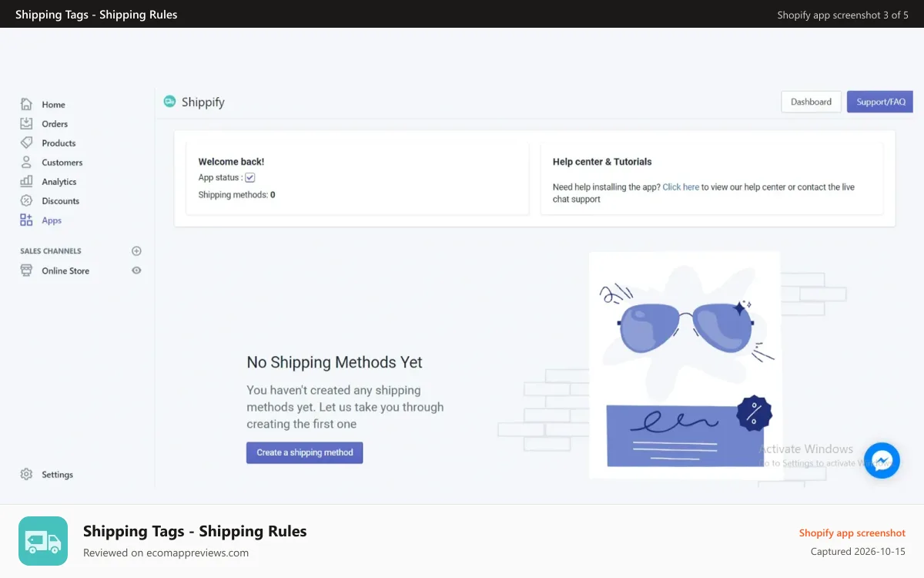924x578 pixels.
Task: Click the Shippify truck logo icon
Action: (169, 101)
